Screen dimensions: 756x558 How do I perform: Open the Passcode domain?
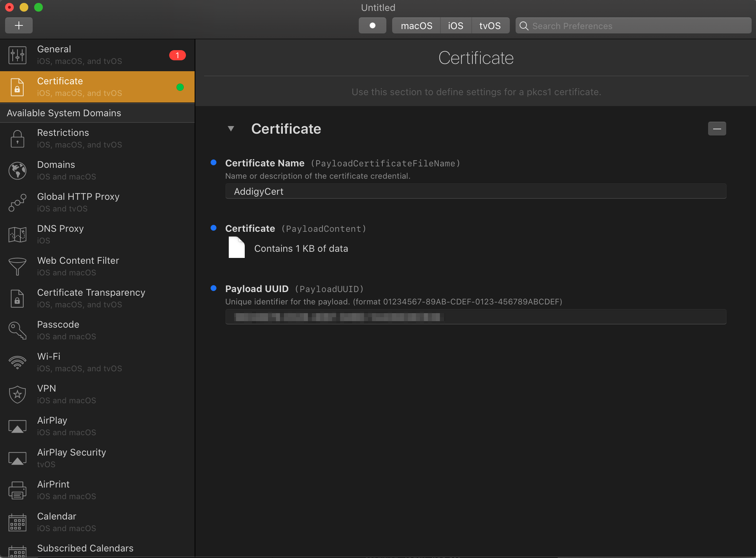pyautogui.click(x=97, y=331)
